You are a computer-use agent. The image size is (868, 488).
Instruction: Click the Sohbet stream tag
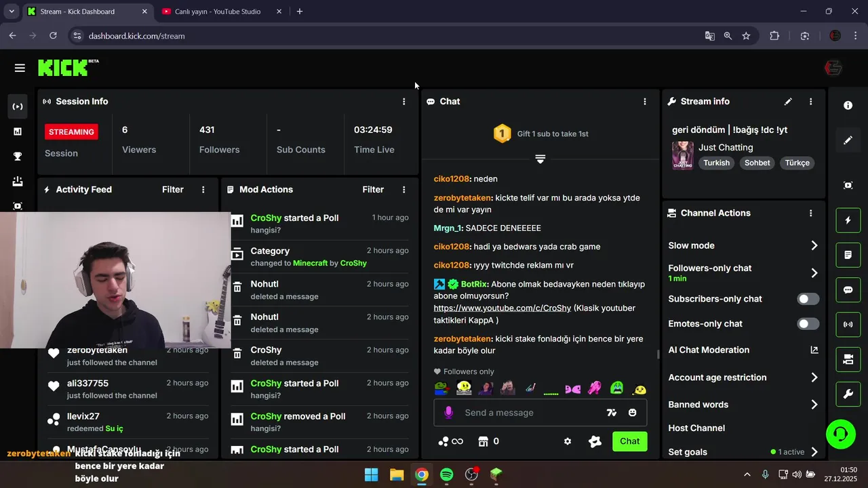(x=757, y=163)
